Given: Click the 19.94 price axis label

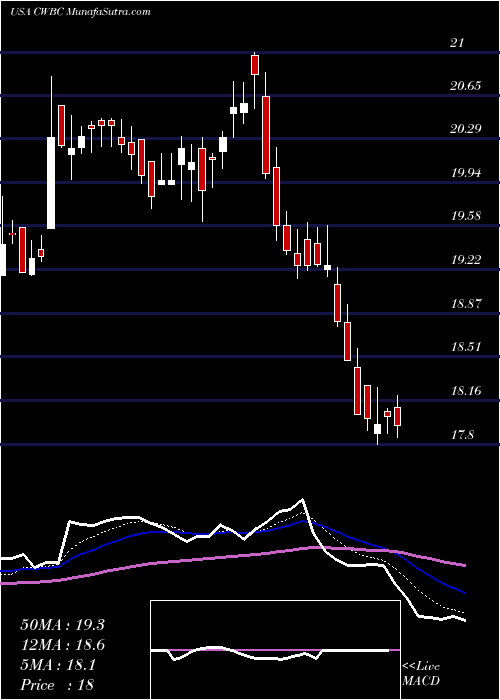Looking at the screenshot, I should pos(466,173).
